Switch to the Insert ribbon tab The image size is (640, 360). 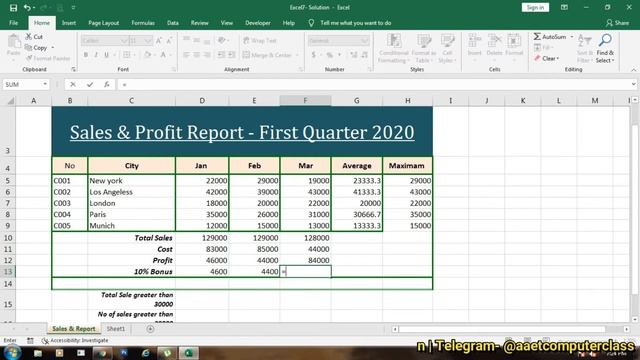click(x=69, y=23)
